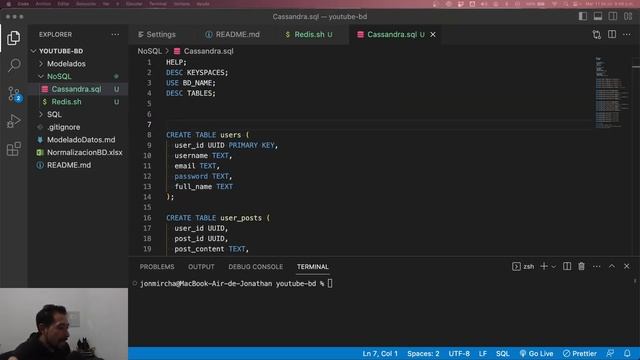Click Ln 7, Col 1 cursor position
The width and height of the screenshot is (640, 360).
380,353
